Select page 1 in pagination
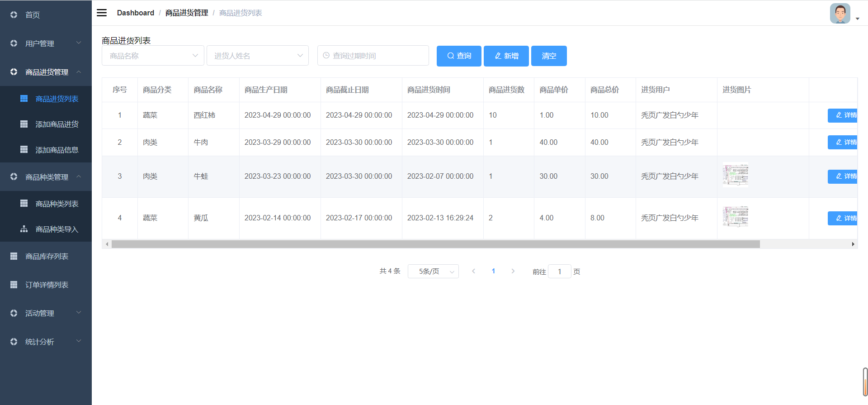This screenshot has height=405, width=868. 493,271
